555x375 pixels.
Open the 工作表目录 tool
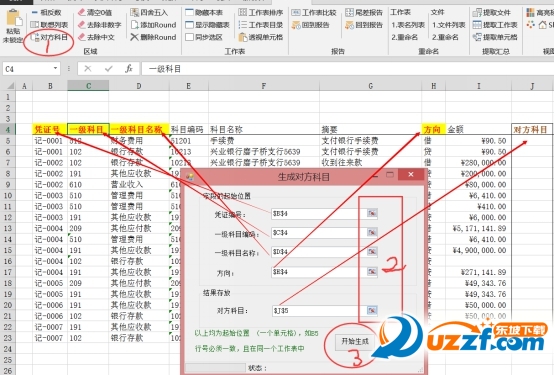tap(261, 25)
